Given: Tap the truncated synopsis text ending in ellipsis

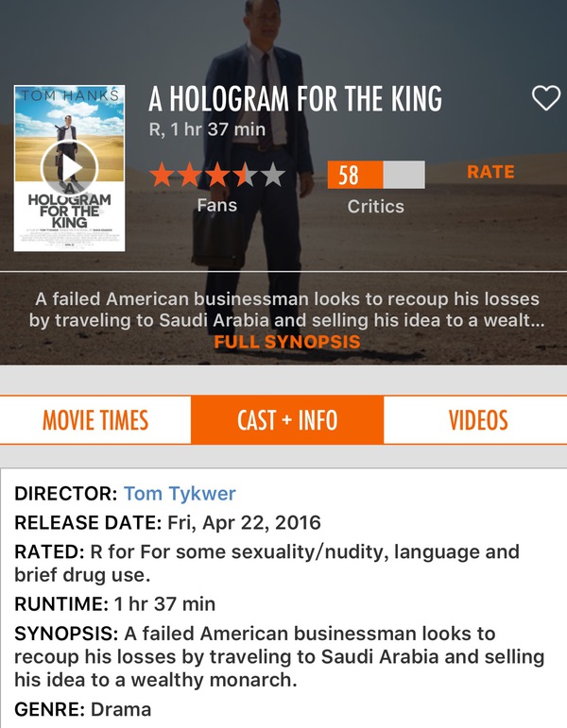Looking at the screenshot, I should (x=286, y=310).
